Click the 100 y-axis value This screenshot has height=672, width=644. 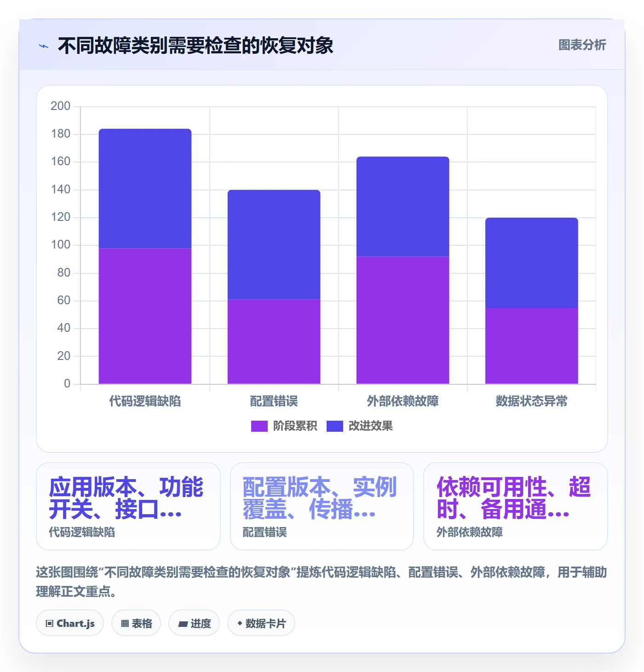coord(61,245)
